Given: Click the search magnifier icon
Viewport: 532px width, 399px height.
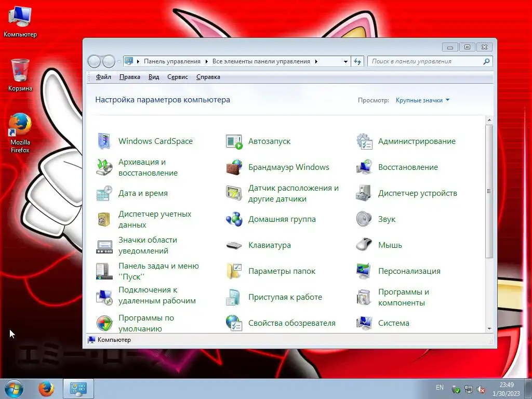Looking at the screenshot, I should pos(486,61).
